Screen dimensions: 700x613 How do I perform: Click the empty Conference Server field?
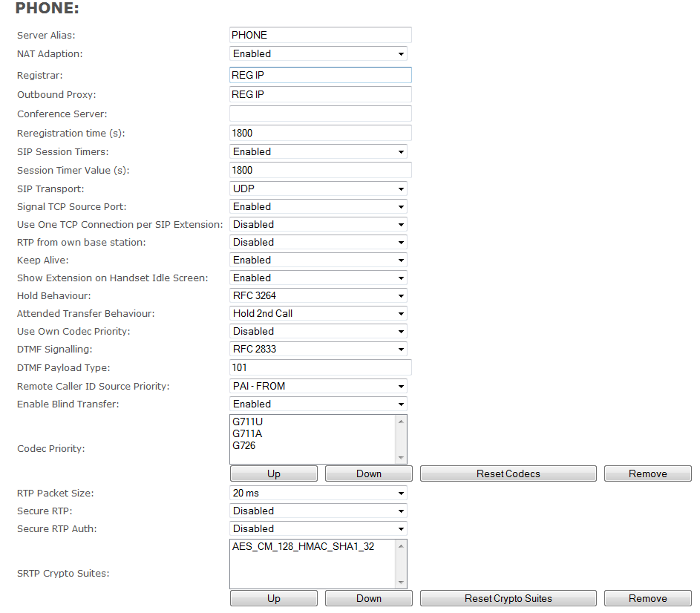tap(320, 114)
